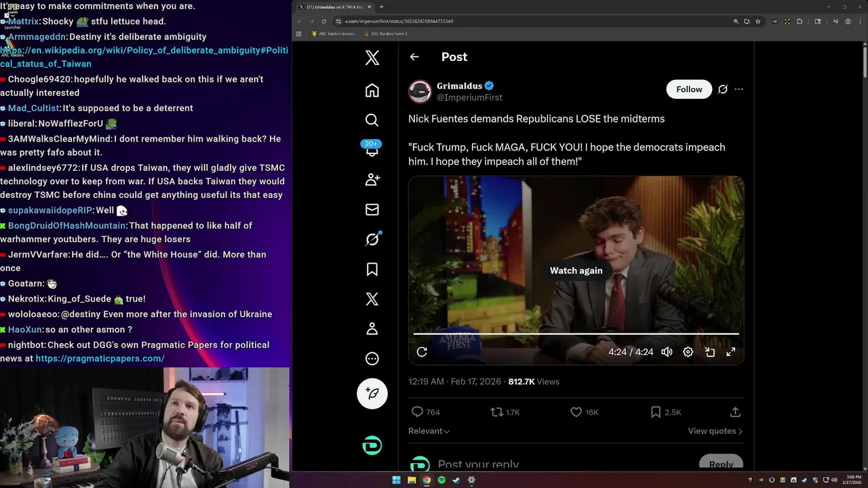Click username supakawaiidopeRIP in chat
The width and height of the screenshot is (868, 488).
tap(50, 210)
